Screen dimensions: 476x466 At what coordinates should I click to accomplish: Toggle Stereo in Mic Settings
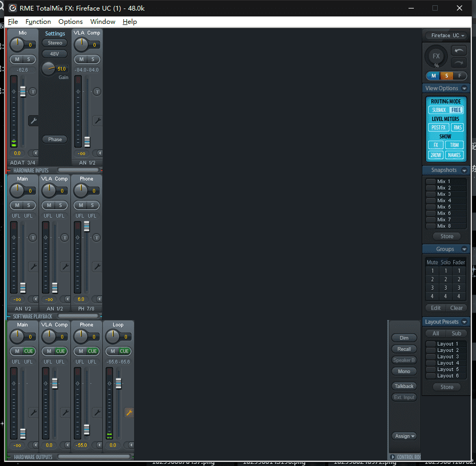click(55, 43)
